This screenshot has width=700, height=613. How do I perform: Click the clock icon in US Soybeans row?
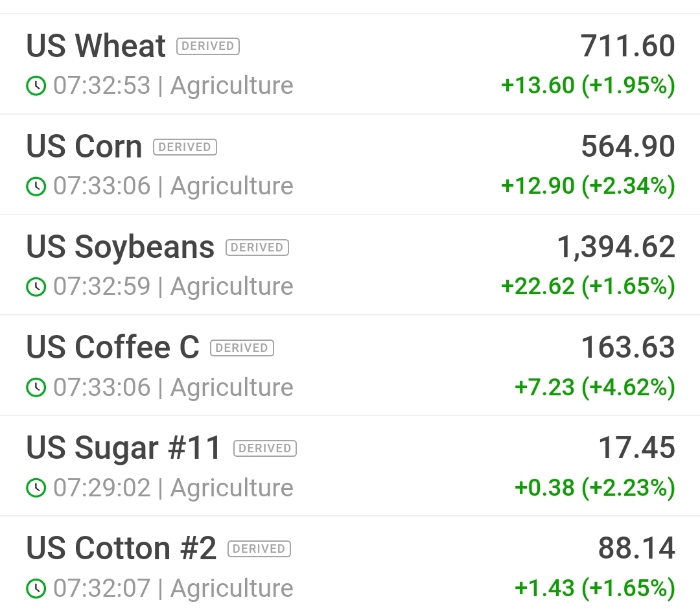36,286
